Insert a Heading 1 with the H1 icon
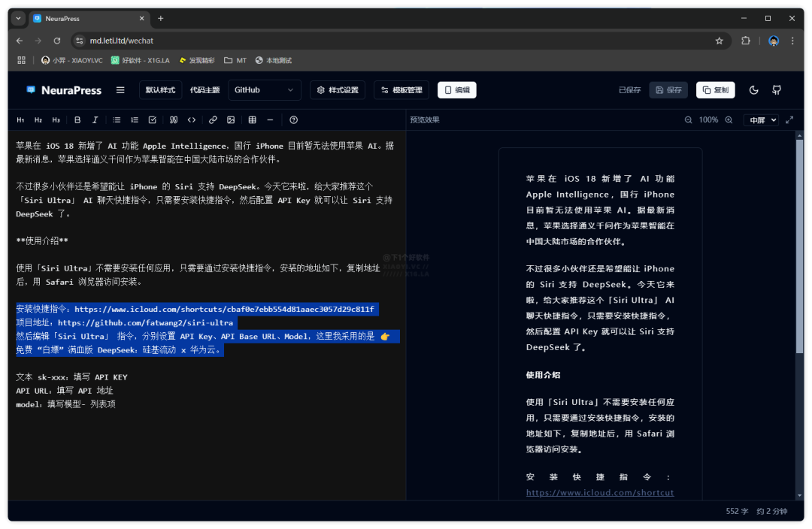This screenshot has height=529, width=812. tap(21, 120)
